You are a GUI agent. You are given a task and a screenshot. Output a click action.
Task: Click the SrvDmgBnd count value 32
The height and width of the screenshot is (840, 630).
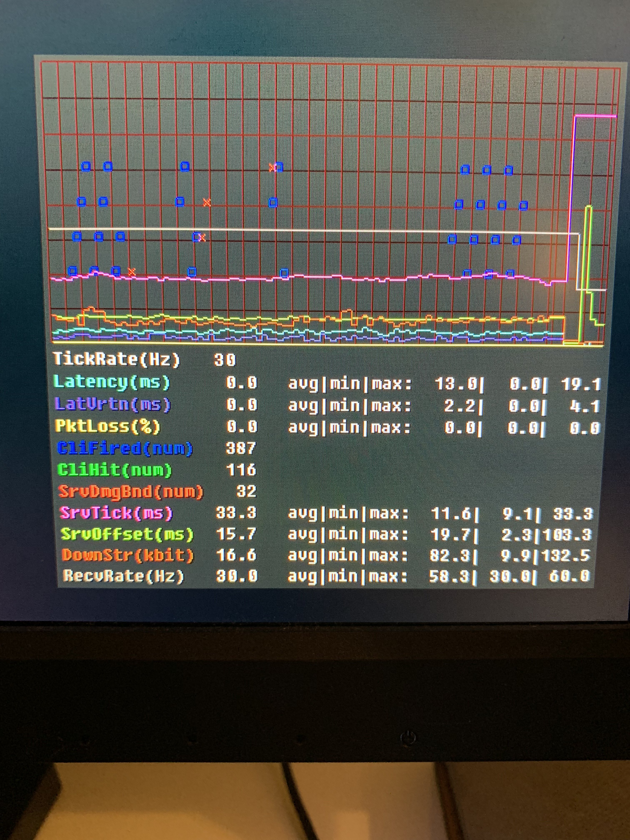pos(246,492)
